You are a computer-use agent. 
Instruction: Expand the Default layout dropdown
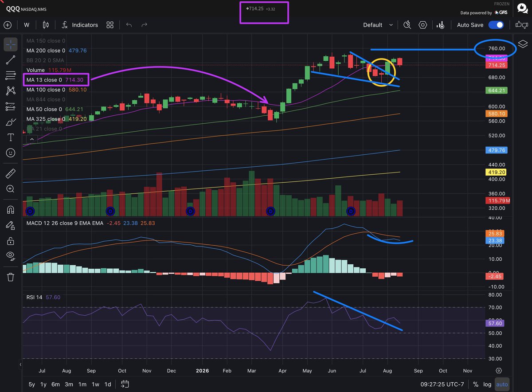[x=378, y=25]
